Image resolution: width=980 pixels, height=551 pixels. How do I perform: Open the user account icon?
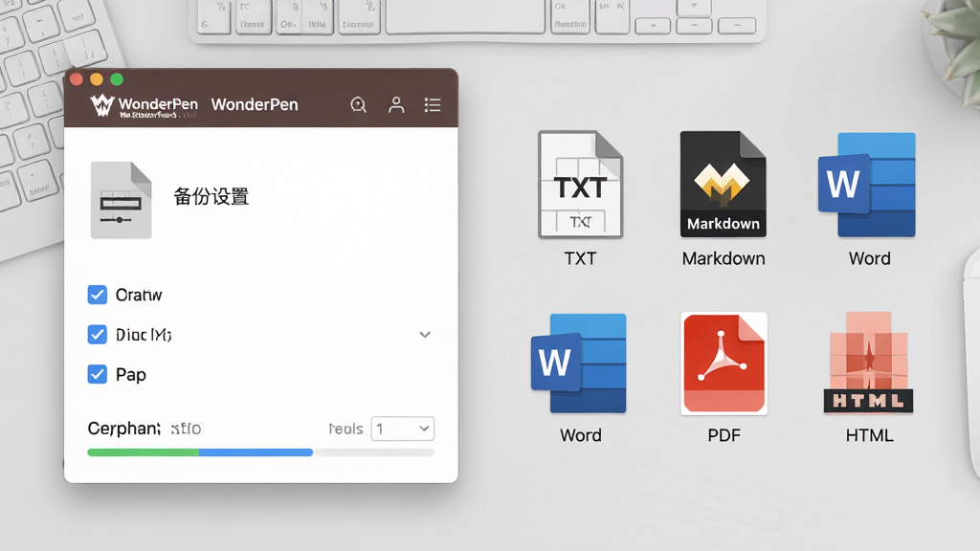pos(396,104)
